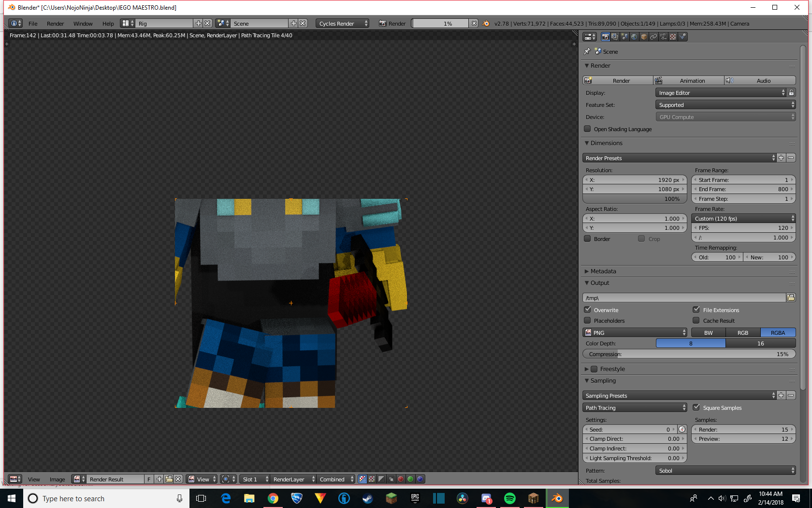Open the File menu
This screenshot has width=812, height=508.
(x=33, y=23)
